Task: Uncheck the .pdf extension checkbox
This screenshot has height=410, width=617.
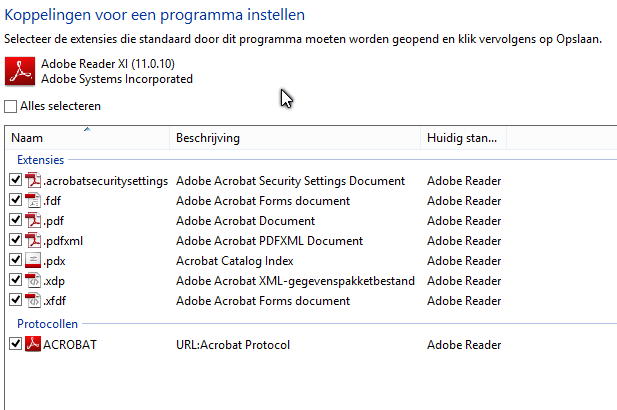Action: [15, 221]
